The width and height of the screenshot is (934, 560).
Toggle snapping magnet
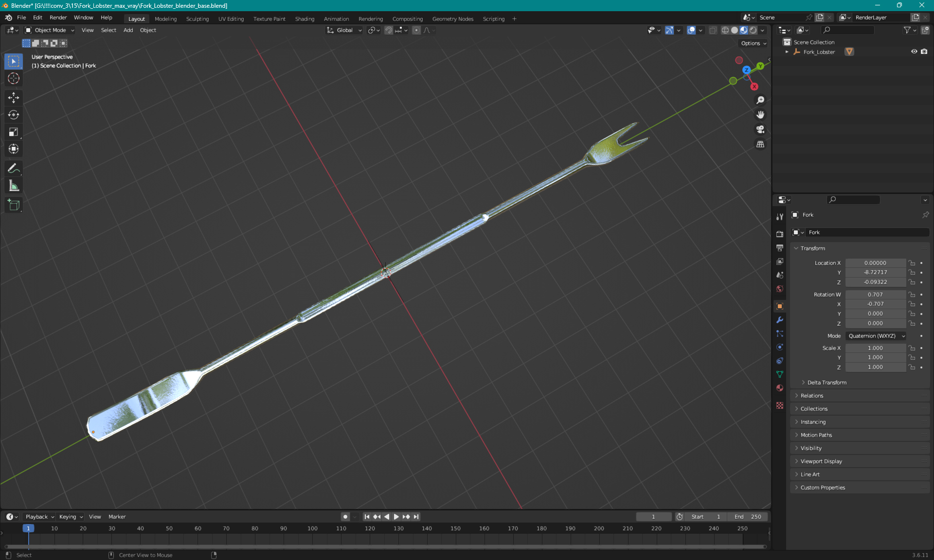click(x=389, y=30)
